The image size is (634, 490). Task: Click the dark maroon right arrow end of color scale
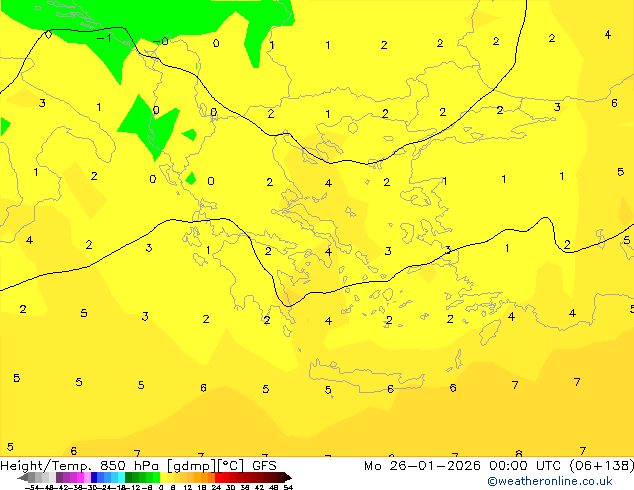[288, 477]
